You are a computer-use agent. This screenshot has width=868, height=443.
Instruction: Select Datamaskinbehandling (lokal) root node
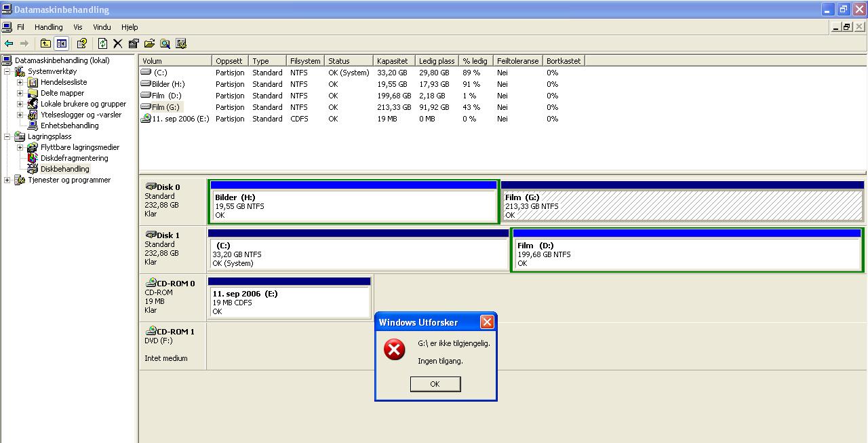pyautogui.click(x=62, y=60)
